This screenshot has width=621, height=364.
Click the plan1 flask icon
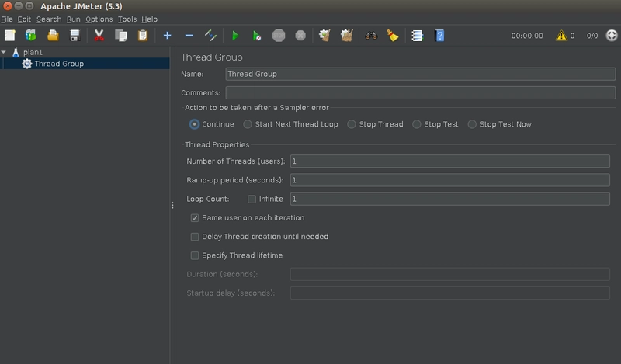click(x=16, y=52)
